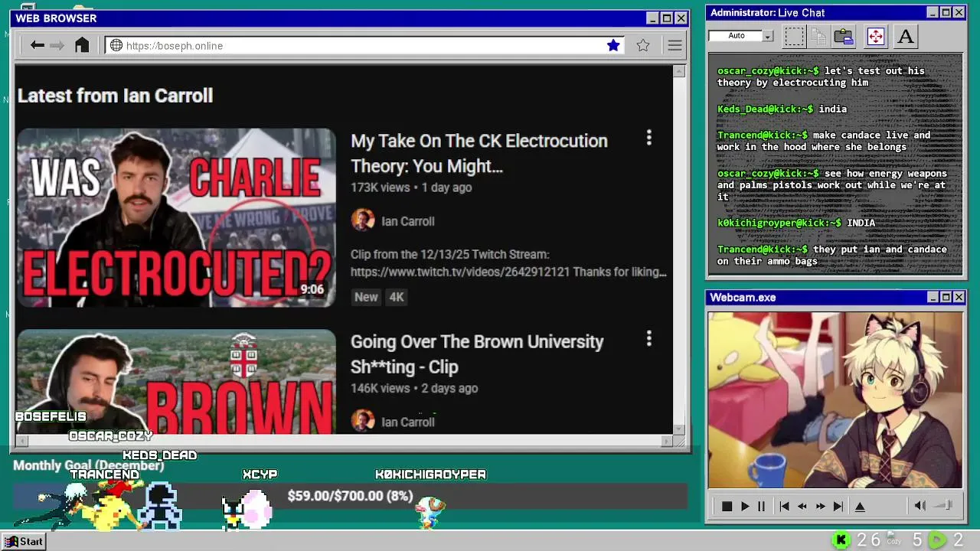The image size is (980, 551).
Task: Click the 'Latest from Ian Carroll' heading
Action: [x=115, y=96]
